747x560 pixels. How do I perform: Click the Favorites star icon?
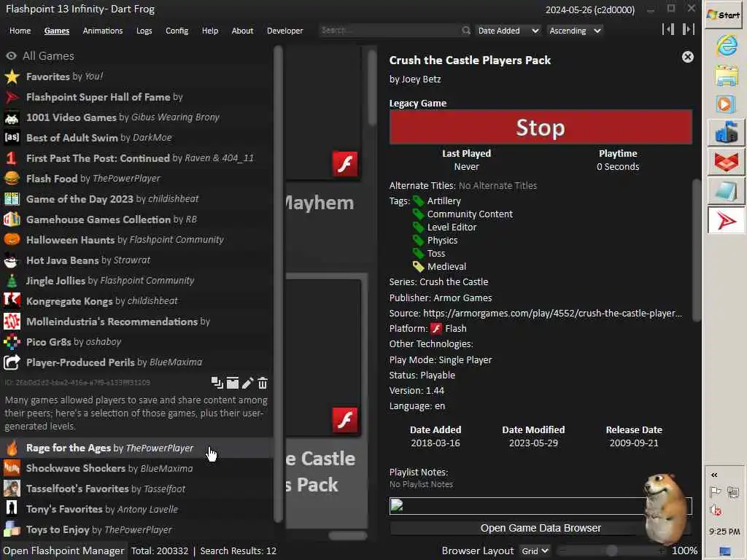pyautogui.click(x=12, y=77)
